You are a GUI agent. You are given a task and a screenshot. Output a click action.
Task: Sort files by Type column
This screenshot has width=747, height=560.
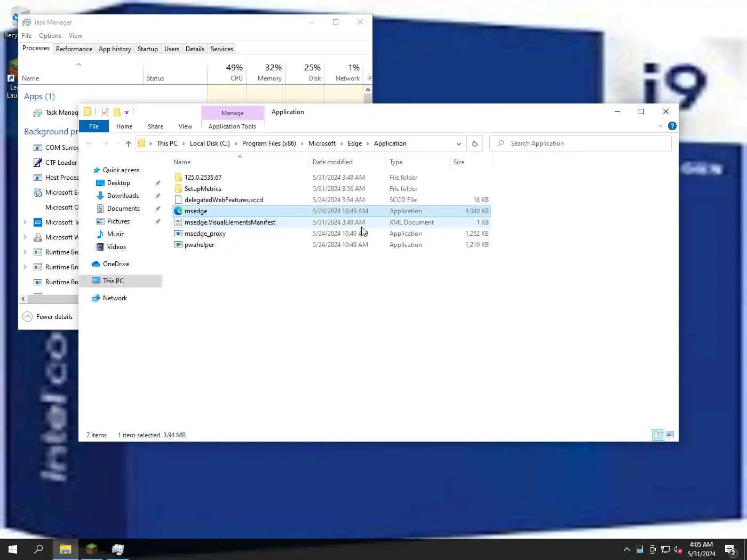point(418,162)
